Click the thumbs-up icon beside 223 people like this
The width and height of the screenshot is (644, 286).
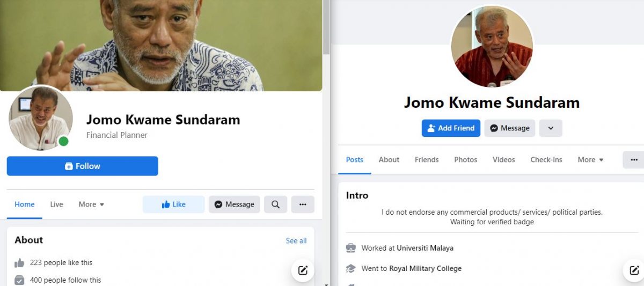coord(19,263)
